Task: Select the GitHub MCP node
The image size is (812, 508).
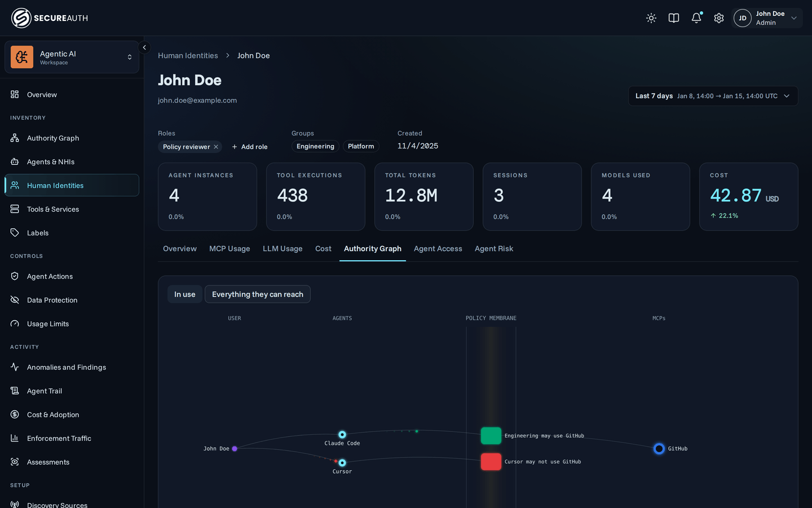Action: coord(659,449)
